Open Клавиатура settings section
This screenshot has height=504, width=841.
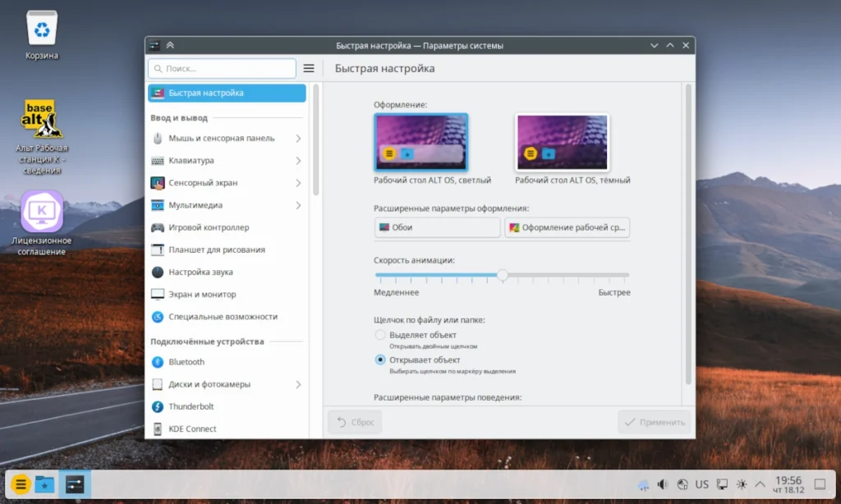[x=227, y=160]
